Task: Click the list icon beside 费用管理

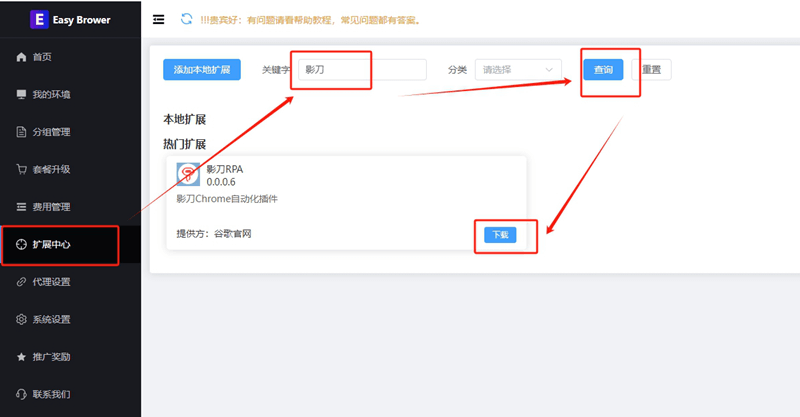Action: (21, 207)
